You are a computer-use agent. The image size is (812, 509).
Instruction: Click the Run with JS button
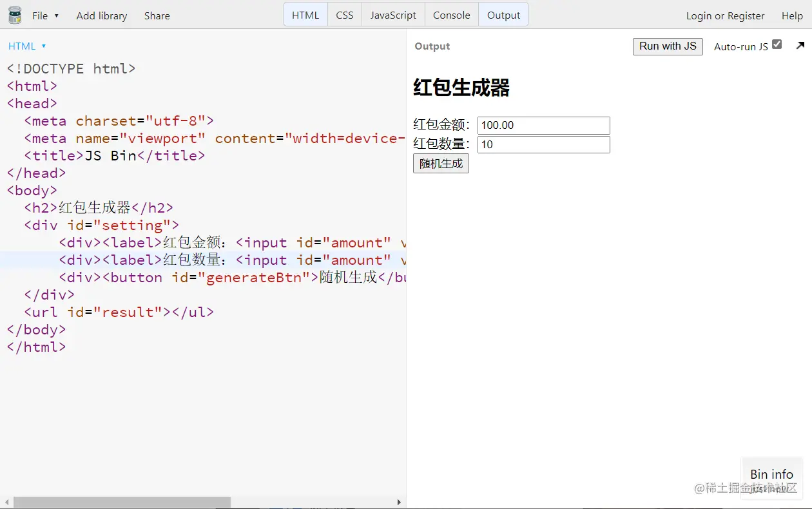668,46
